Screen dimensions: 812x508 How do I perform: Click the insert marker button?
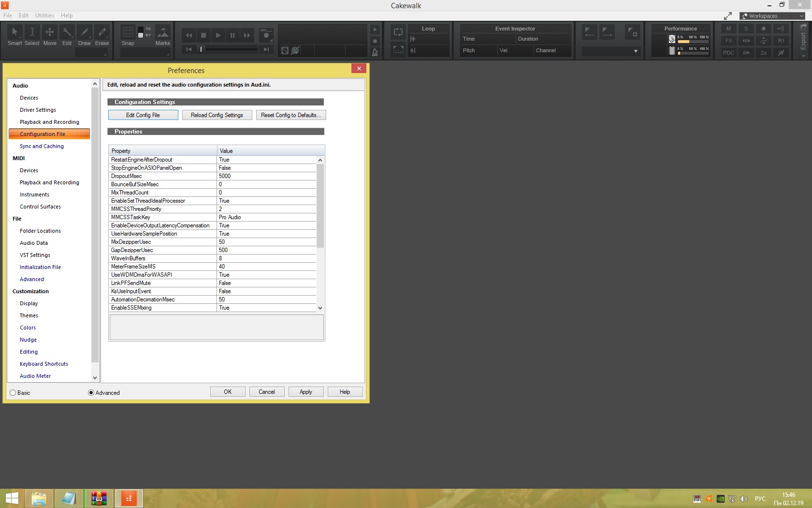(x=633, y=32)
